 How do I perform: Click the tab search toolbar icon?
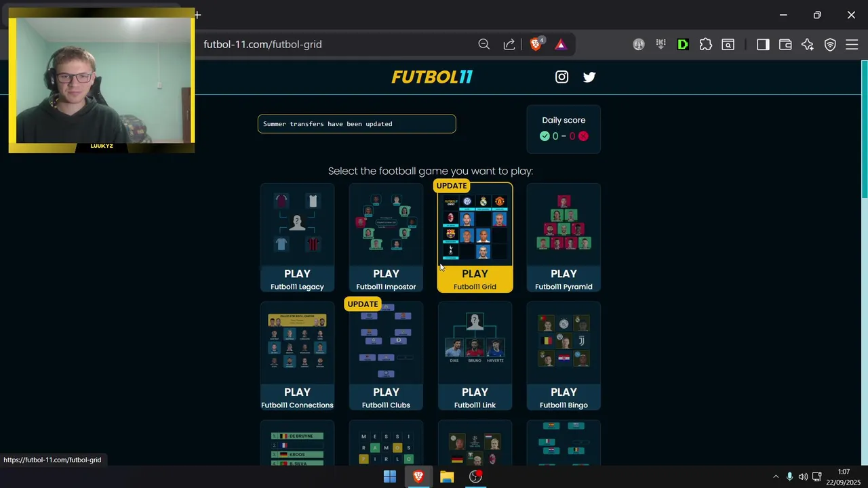click(x=728, y=44)
